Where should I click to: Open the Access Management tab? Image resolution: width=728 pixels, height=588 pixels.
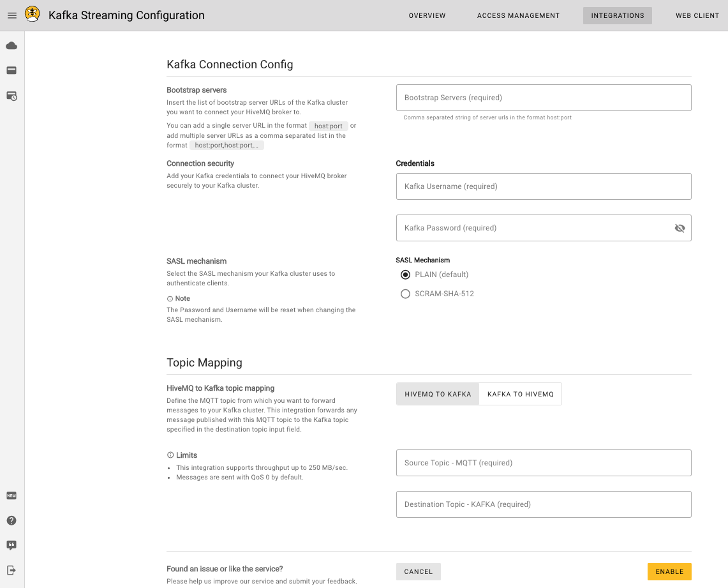pos(518,15)
